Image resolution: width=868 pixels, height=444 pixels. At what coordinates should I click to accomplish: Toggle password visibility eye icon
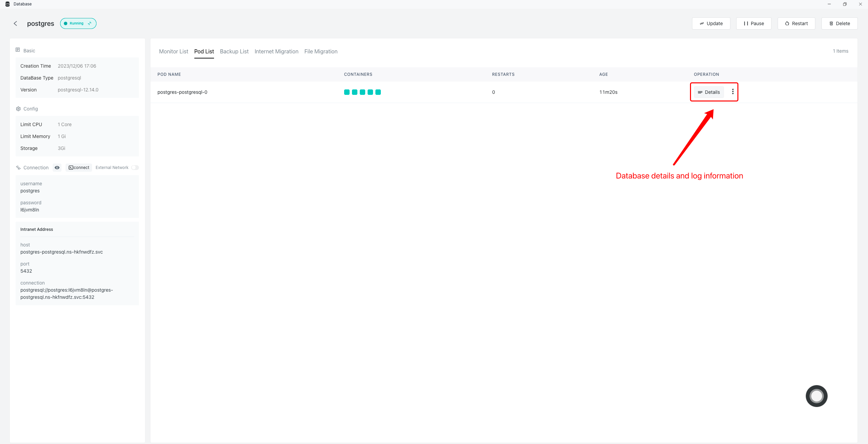click(57, 168)
